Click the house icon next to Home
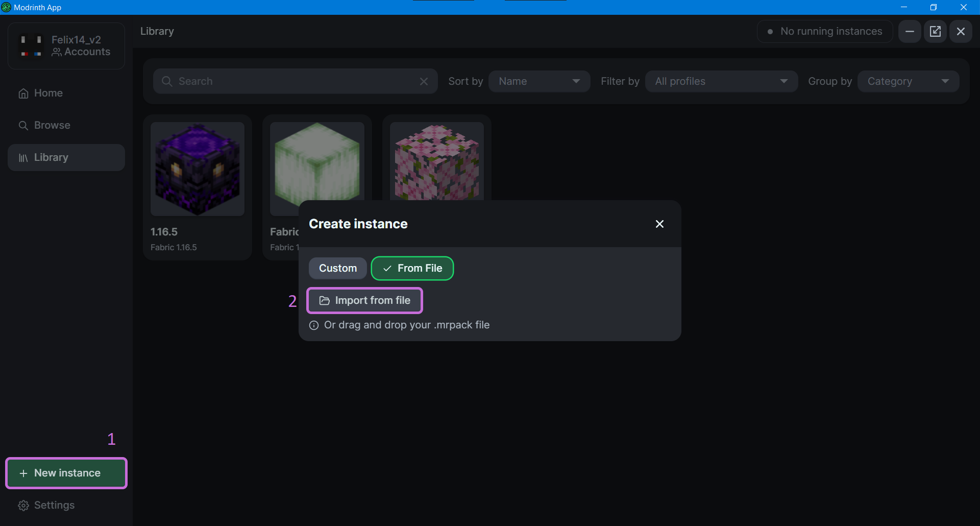The image size is (980, 526). [23, 93]
